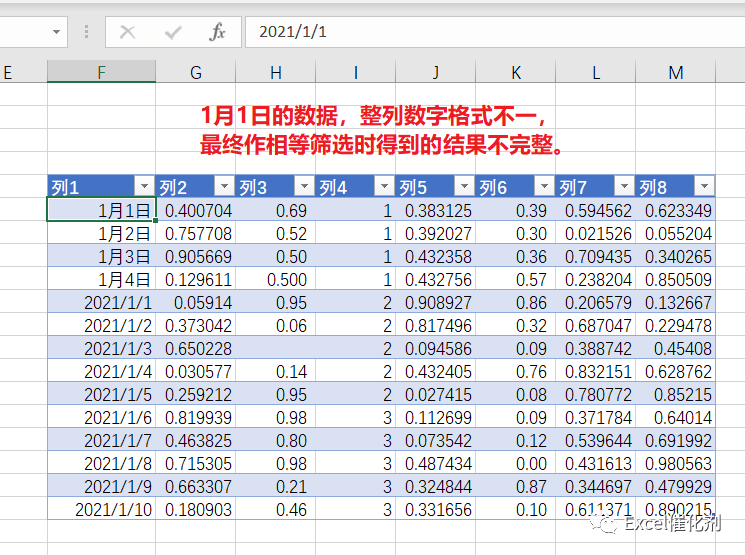745x555 pixels.
Task: Click cell with value 0.780772
Action: pos(595,394)
